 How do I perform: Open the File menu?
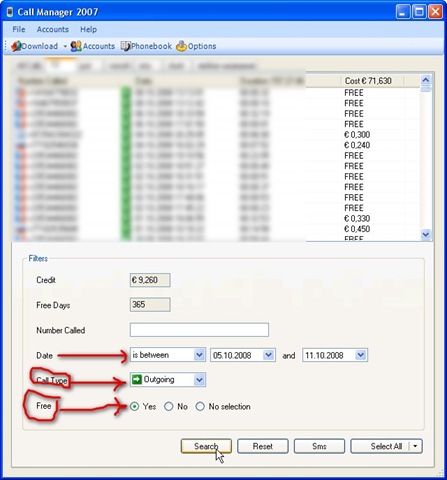click(19, 29)
